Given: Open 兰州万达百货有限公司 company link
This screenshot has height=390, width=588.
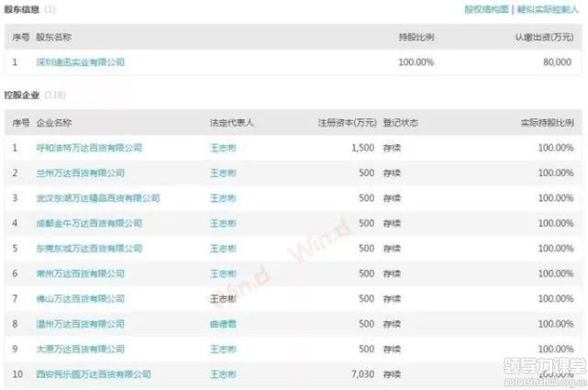Looking at the screenshot, I should (x=80, y=173).
